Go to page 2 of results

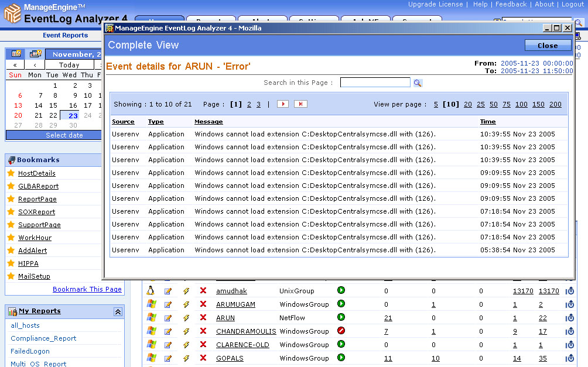249,104
